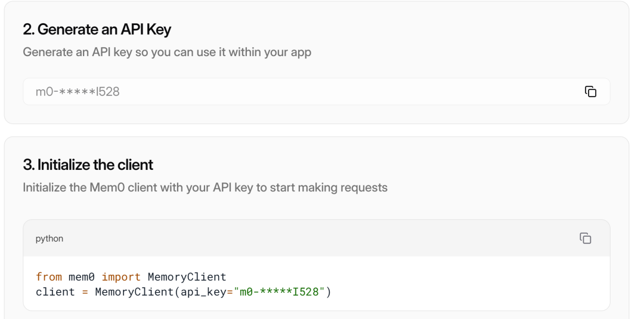The width and height of the screenshot is (644, 319).
Task: Click the 'Generate an API key so you can use it' description
Action: click(167, 52)
